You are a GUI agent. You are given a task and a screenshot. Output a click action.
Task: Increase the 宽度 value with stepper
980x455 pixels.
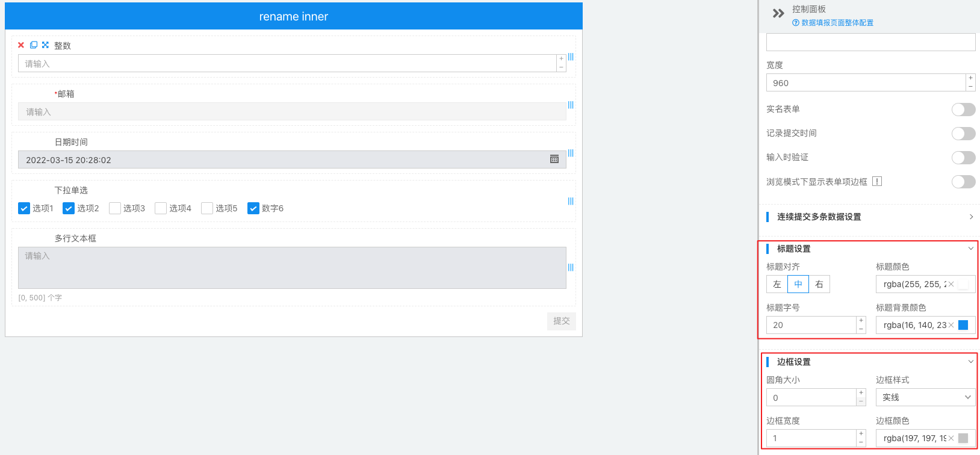click(x=970, y=78)
